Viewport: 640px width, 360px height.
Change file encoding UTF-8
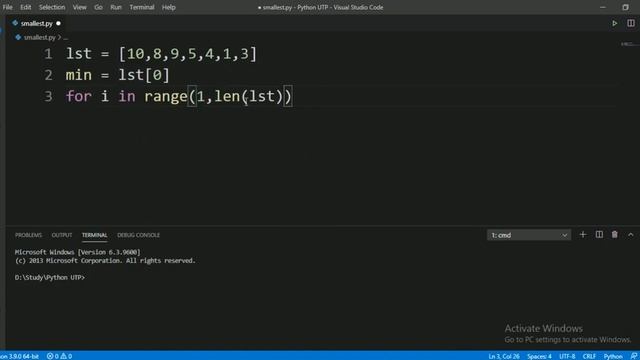(567, 356)
